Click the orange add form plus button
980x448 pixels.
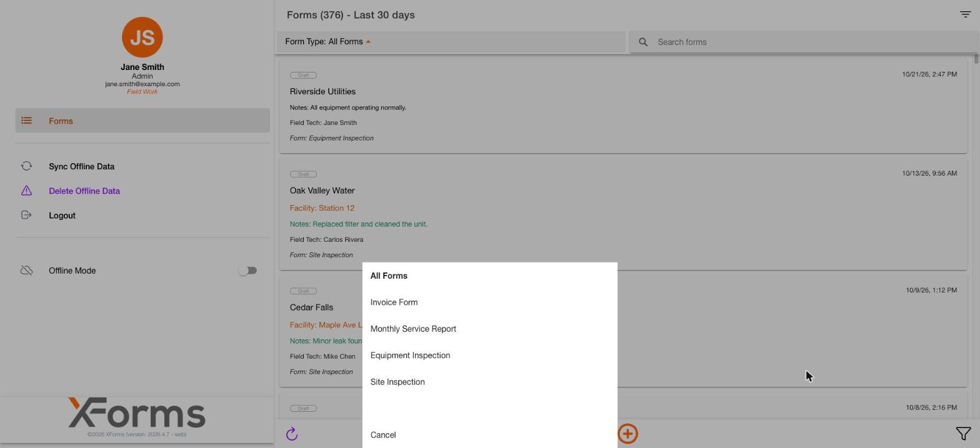point(627,434)
